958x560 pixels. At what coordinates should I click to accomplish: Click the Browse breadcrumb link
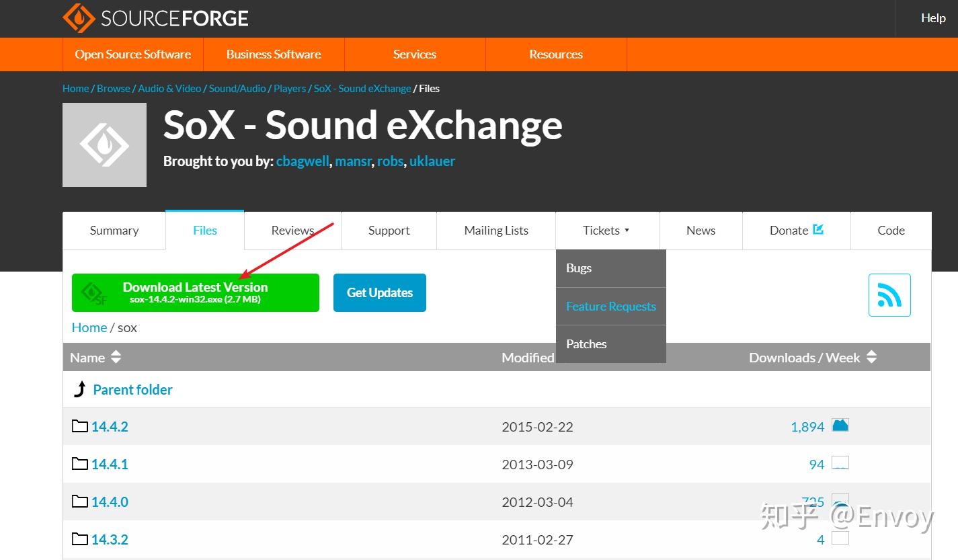click(x=114, y=89)
